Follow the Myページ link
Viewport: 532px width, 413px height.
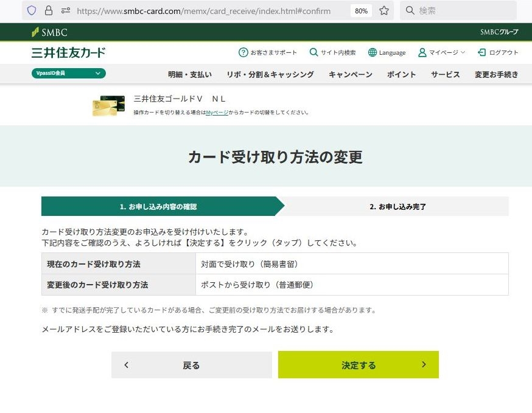point(217,113)
